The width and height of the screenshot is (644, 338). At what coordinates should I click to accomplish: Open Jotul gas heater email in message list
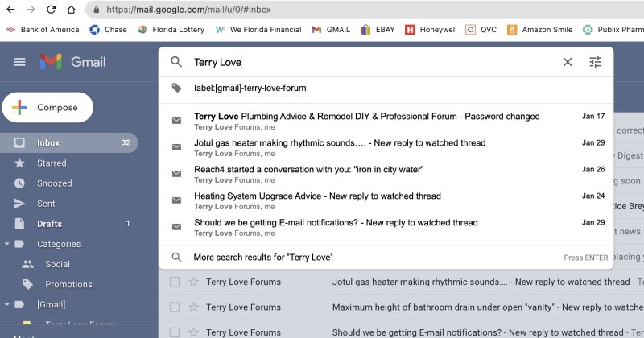(x=402, y=282)
